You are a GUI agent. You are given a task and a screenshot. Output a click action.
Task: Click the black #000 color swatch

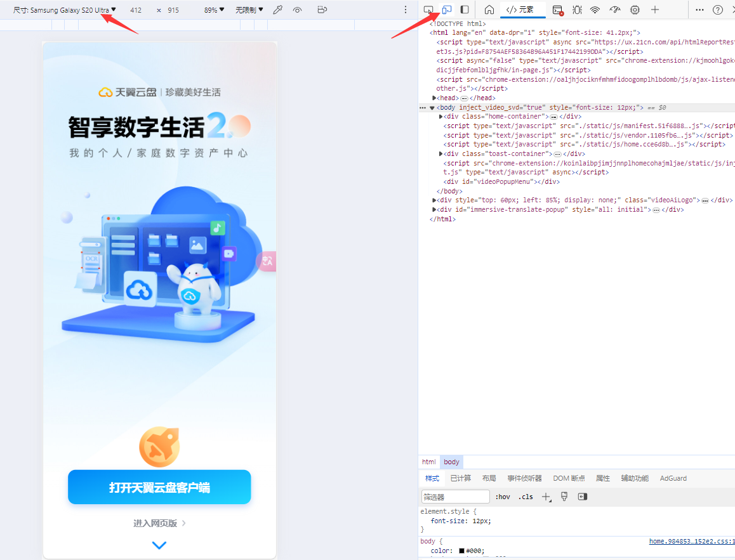[461, 550]
